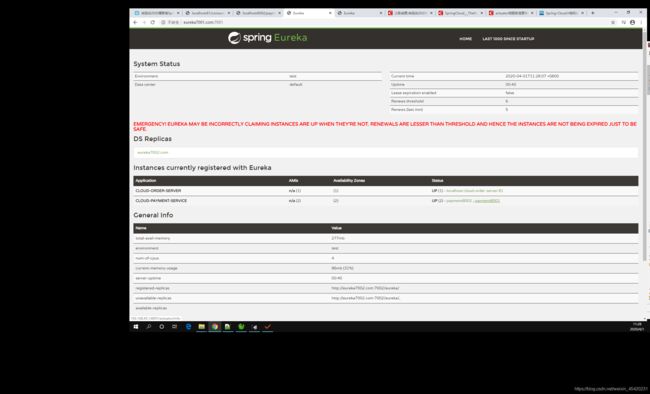Switch to Chrome on the taskbar
Viewport: 650px width, 394px height.
coord(215,327)
